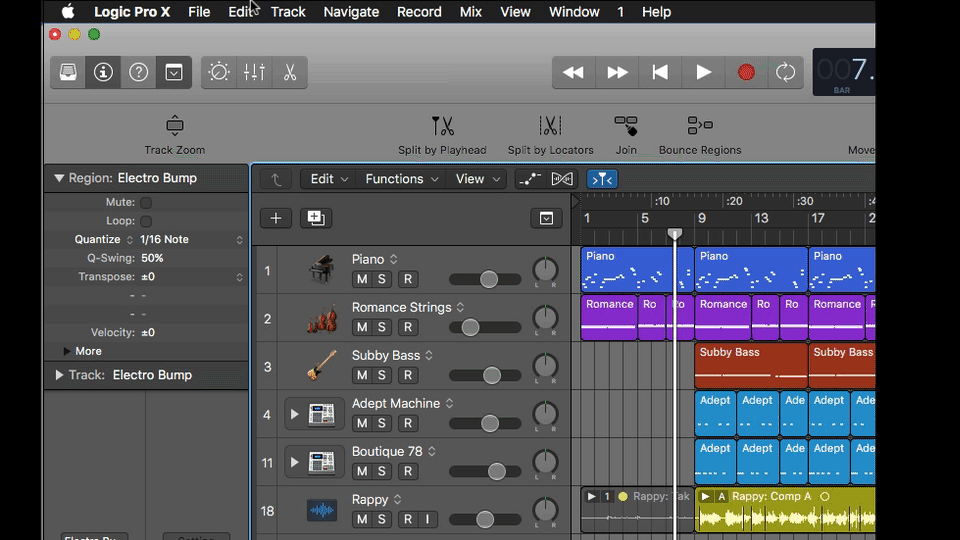
Task: Solo the Piano track
Action: point(381,279)
